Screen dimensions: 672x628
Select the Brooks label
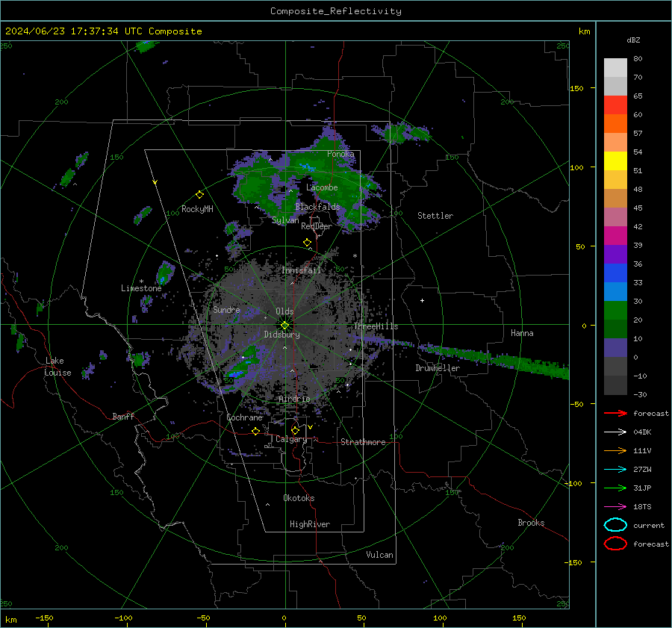click(x=531, y=523)
